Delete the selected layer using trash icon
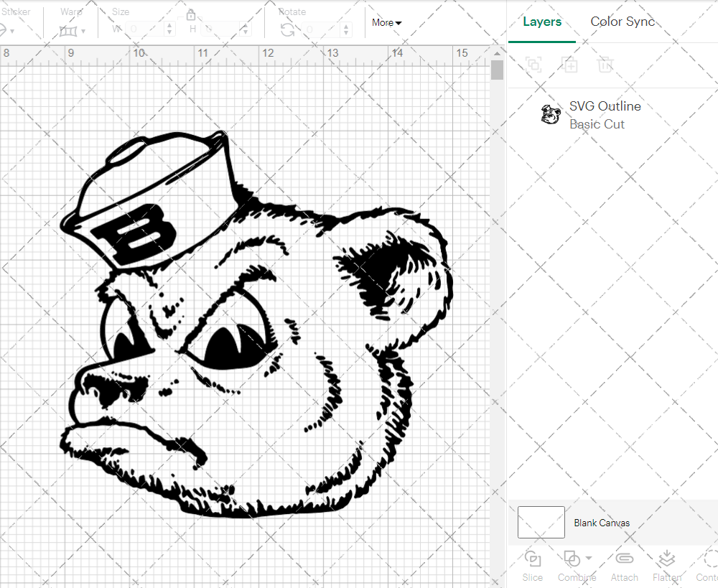This screenshot has width=718, height=588. click(605, 65)
